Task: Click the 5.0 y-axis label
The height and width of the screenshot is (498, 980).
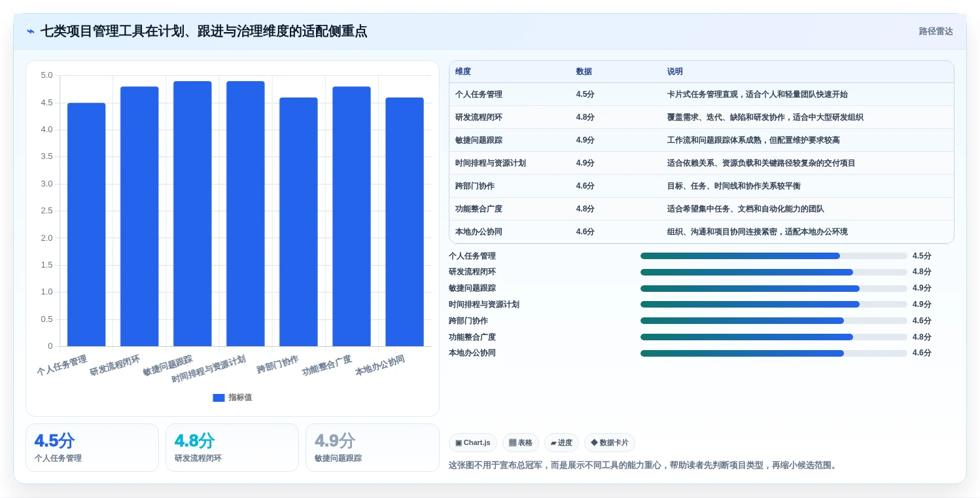Action: point(46,75)
